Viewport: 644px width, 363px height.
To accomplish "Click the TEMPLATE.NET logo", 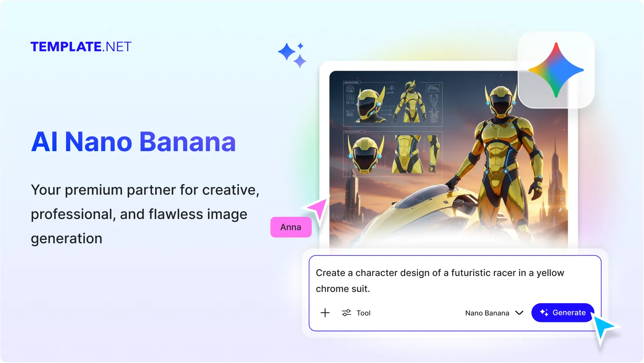I will click(x=81, y=46).
